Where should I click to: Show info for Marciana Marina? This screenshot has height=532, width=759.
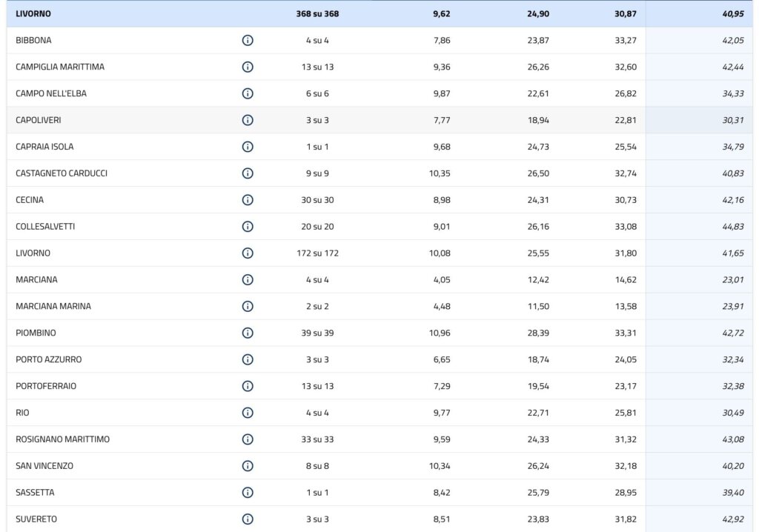[x=248, y=306]
